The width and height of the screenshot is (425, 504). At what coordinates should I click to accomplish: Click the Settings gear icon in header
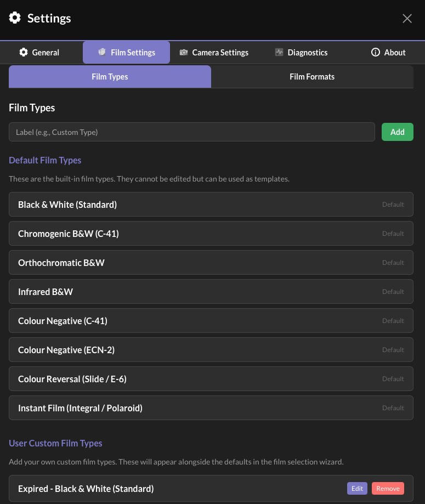coord(15,18)
